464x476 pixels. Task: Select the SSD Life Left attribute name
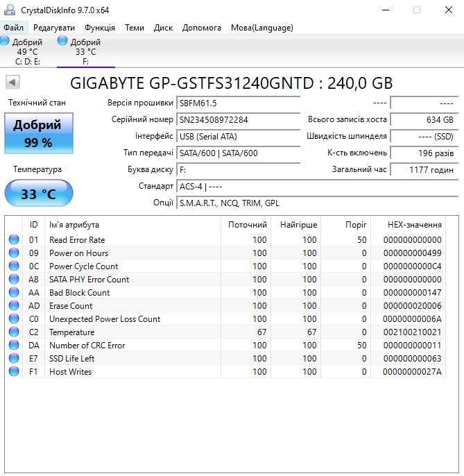pos(71,359)
